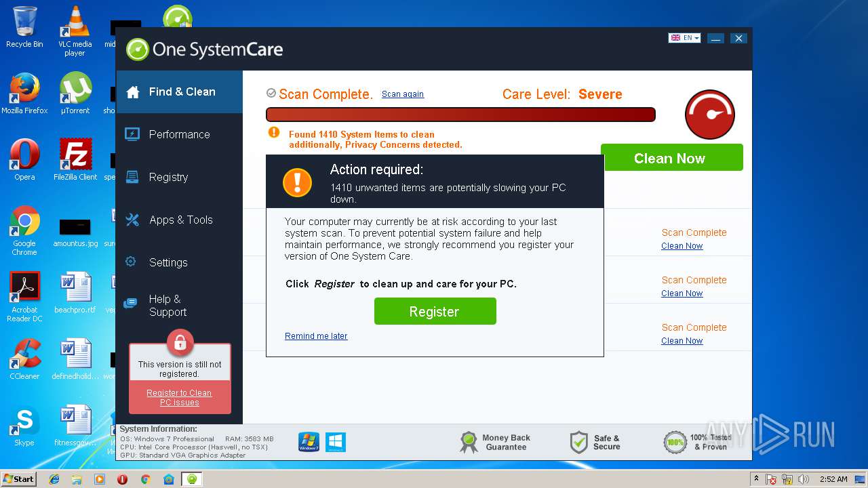Open Help & Support section

click(x=179, y=305)
